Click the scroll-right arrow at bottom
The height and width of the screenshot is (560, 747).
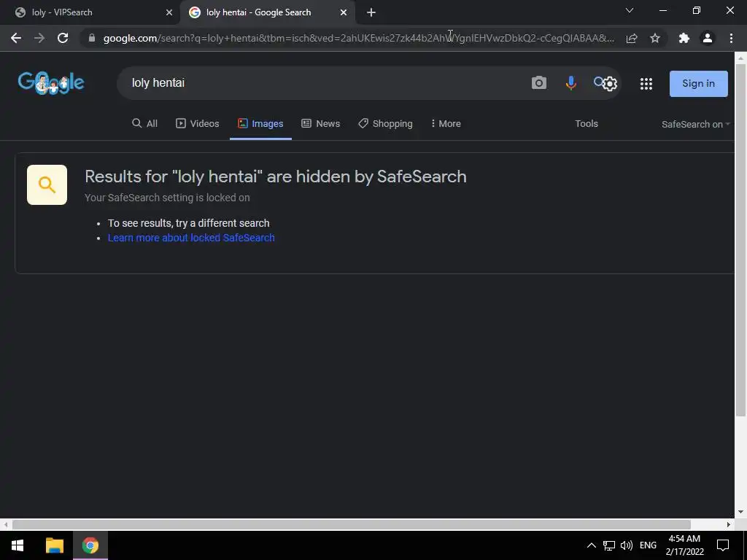[729, 525]
